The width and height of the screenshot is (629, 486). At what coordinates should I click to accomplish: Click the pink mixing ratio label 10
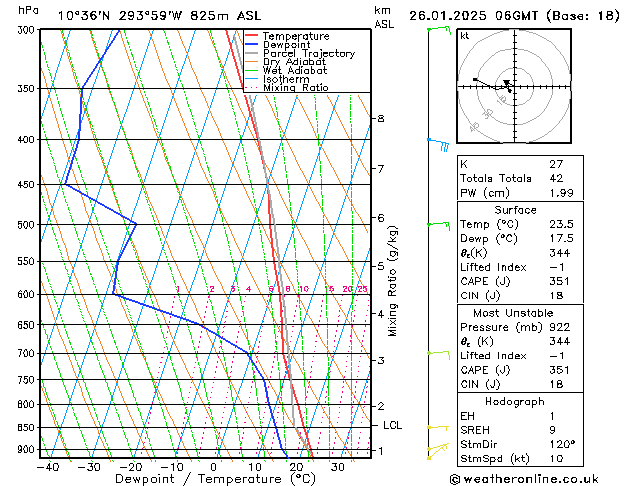[304, 289]
